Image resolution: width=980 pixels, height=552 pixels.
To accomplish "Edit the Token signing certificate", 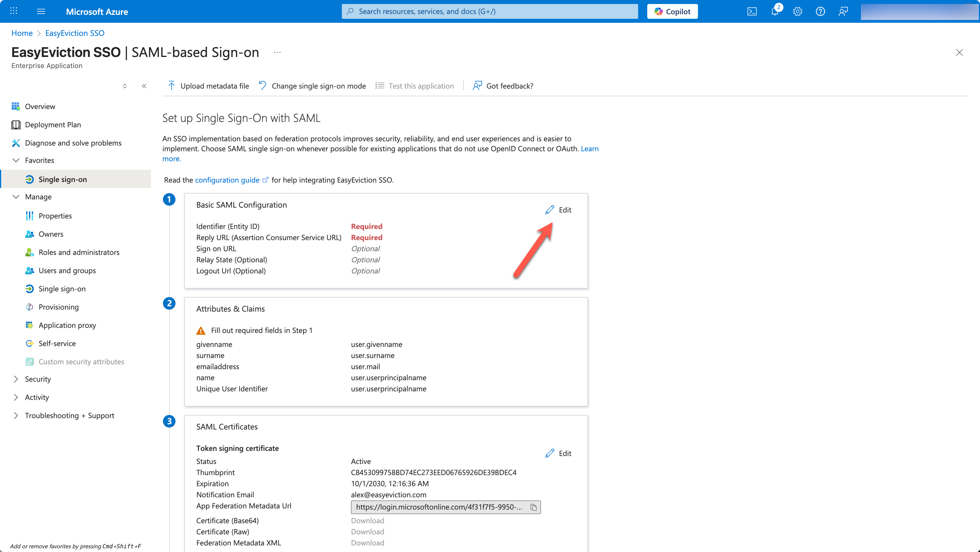I will (x=558, y=453).
